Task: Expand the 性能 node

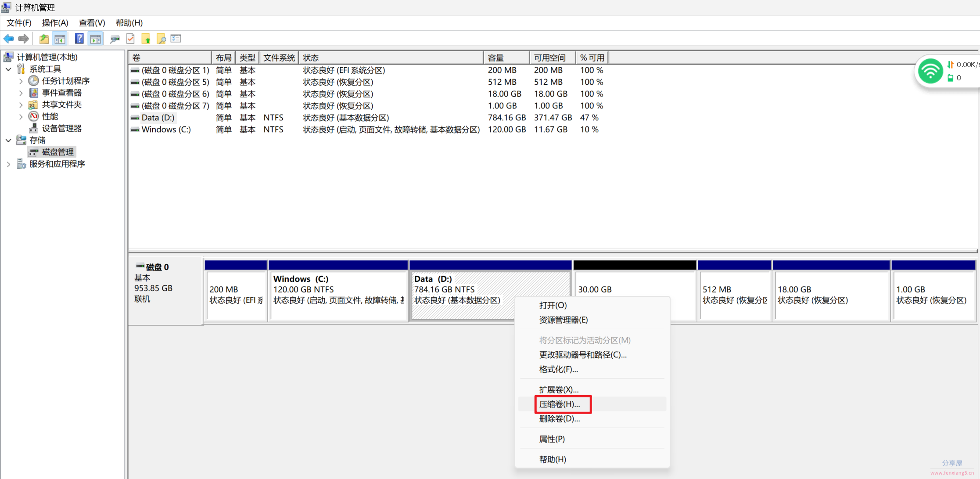Action: pos(21,116)
